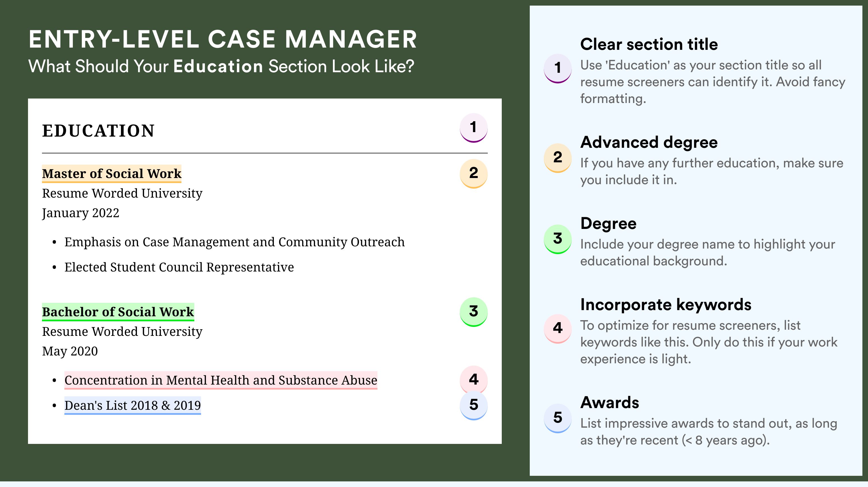The image size is (868, 487).
Task: Click the January 2022 graduation date
Action: click(81, 213)
